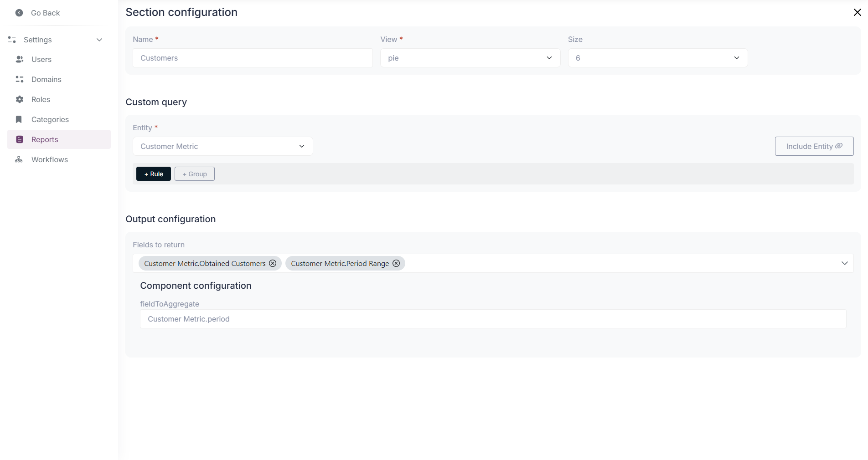Remove the Period Range field chip
Image resolution: width=868 pixels, height=460 pixels.
[x=396, y=263]
